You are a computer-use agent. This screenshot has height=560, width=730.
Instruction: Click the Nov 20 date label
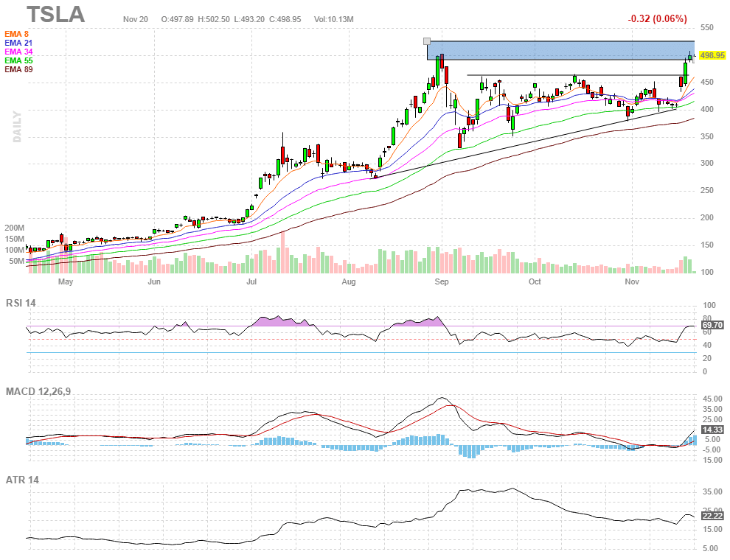coord(136,19)
